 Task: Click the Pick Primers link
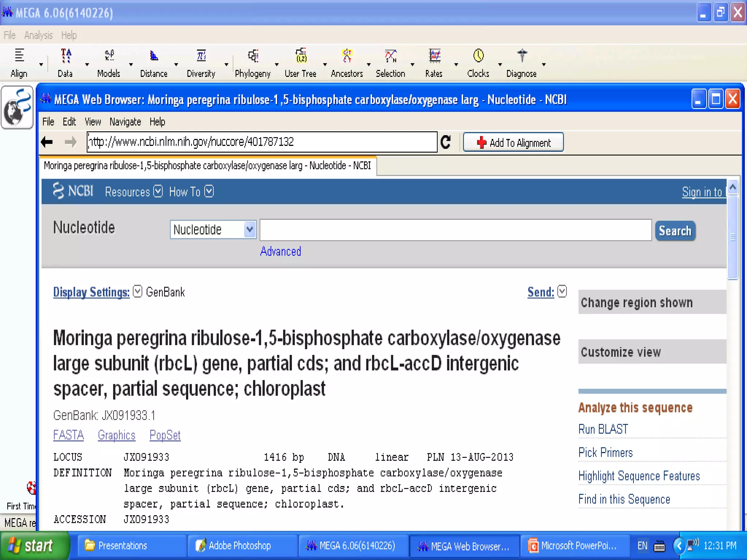tap(605, 452)
